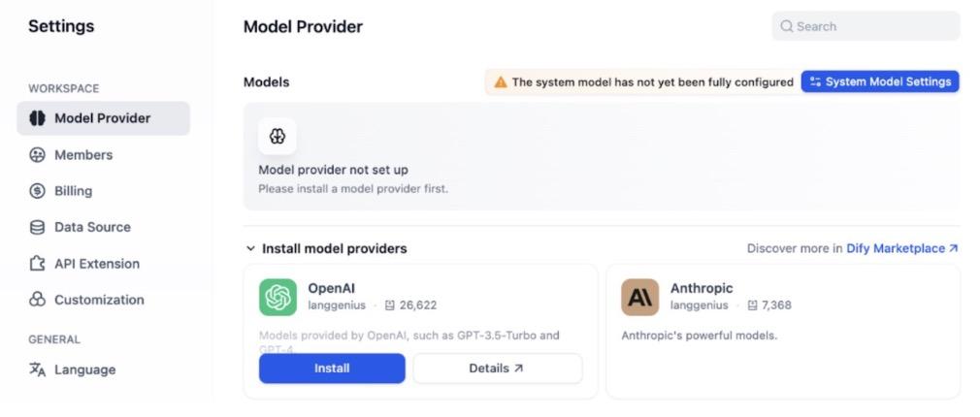Viewport: 980px width, 417px height.
Task: Click the Model Provider brain icon in sidebar
Action: 38,118
